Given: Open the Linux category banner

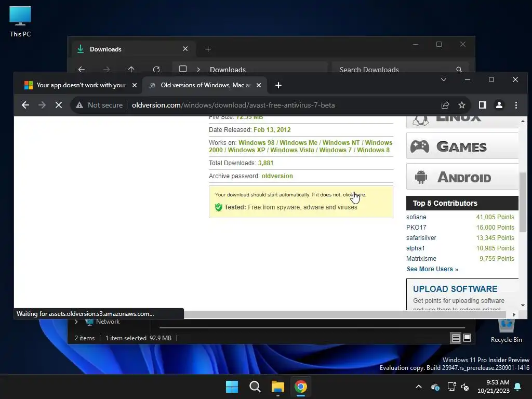Looking at the screenshot, I should coord(462,122).
